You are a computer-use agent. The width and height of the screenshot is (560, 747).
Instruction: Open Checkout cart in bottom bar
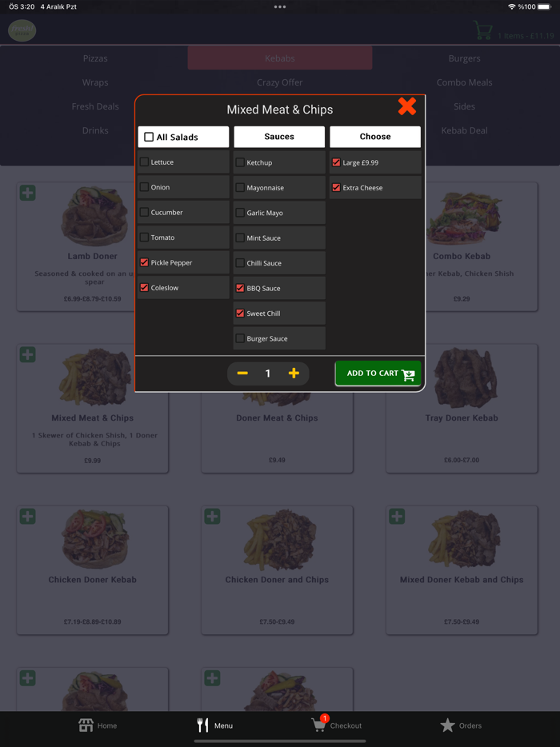(319, 725)
